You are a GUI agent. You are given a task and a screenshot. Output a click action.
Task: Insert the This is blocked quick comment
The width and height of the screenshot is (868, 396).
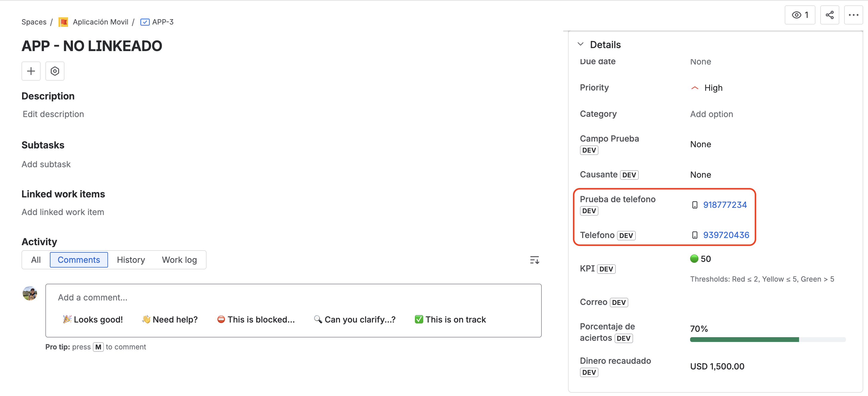tap(256, 320)
